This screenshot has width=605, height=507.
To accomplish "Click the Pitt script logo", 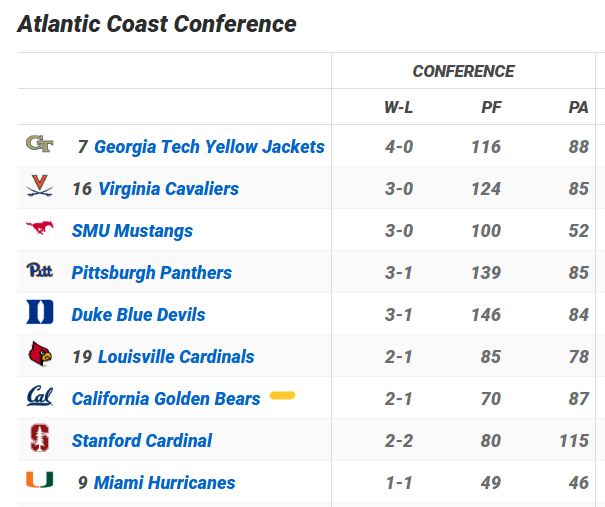I will (40, 271).
